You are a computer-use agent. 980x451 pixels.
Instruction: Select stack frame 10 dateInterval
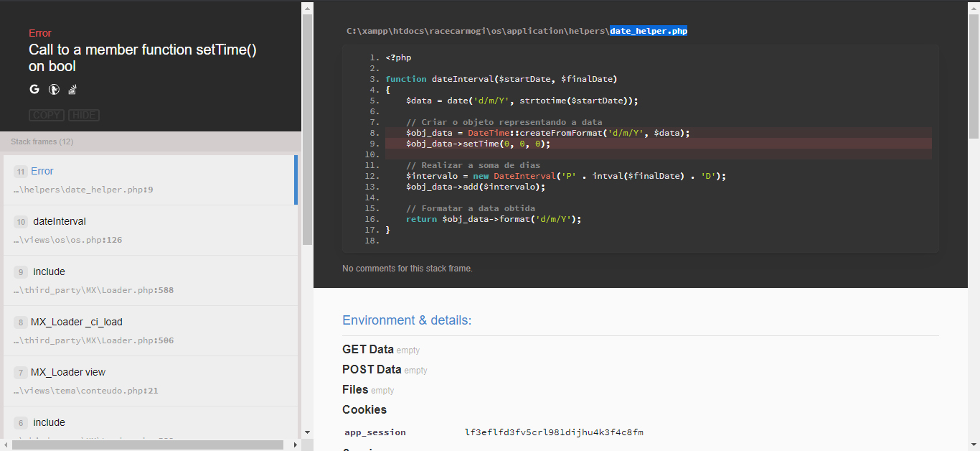(150, 231)
